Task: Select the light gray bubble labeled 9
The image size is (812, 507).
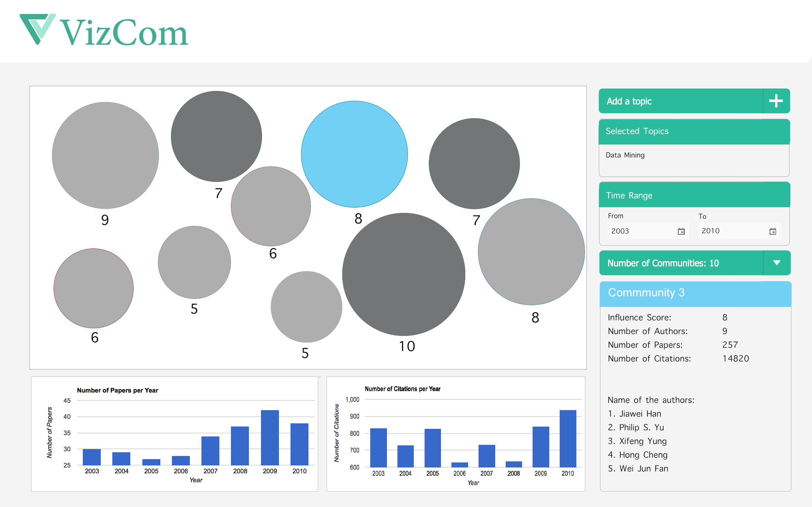Action: (105, 155)
